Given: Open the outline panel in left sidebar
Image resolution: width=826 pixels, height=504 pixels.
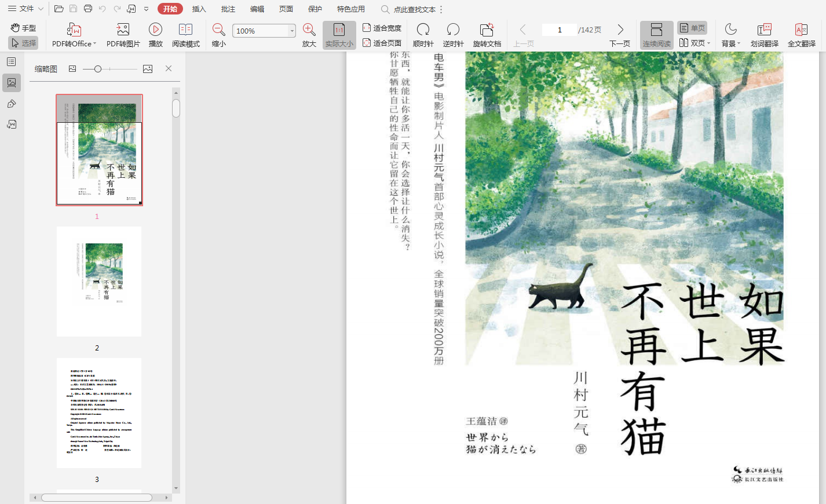Looking at the screenshot, I should [x=12, y=61].
